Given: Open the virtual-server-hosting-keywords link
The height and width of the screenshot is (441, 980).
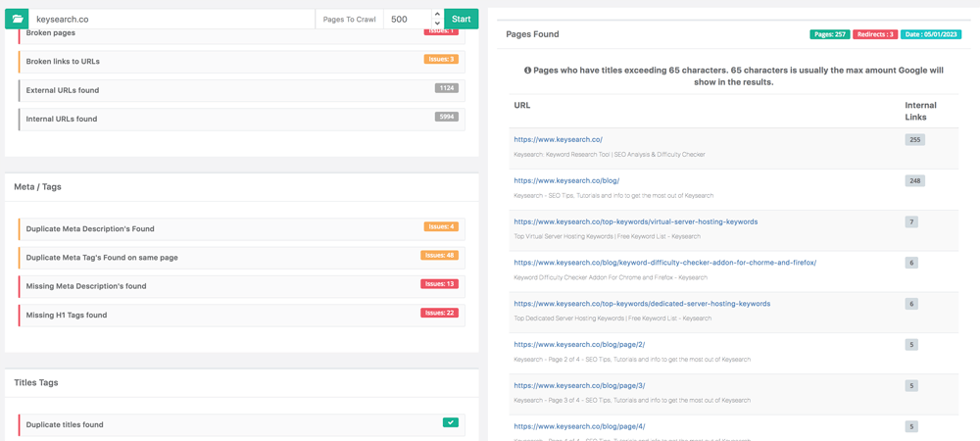Looking at the screenshot, I should pyautogui.click(x=636, y=221).
